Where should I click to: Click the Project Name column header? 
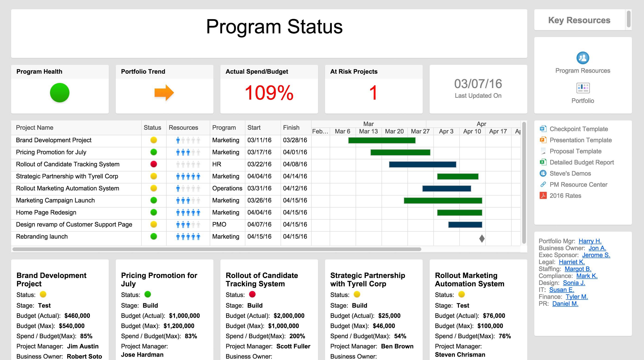tap(34, 128)
